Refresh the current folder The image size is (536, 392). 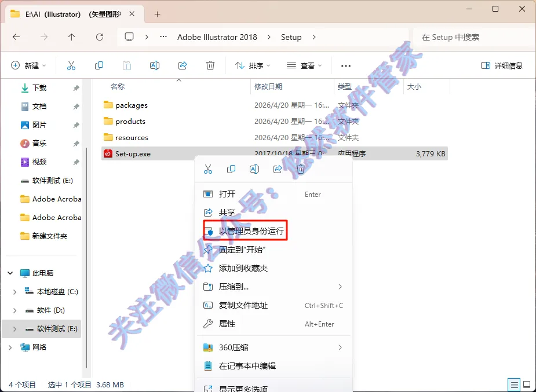coord(100,37)
